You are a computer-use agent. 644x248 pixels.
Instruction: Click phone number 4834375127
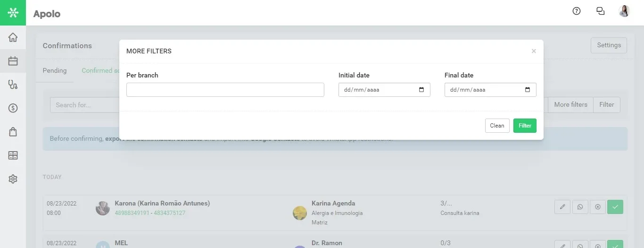tap(169, 213)
